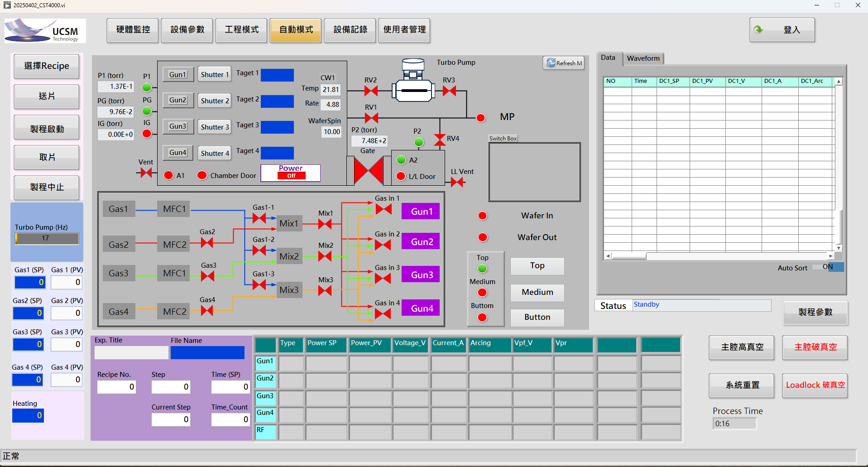Click the Refresh M button
868x467 pixels.
click(x=564, y=63)
